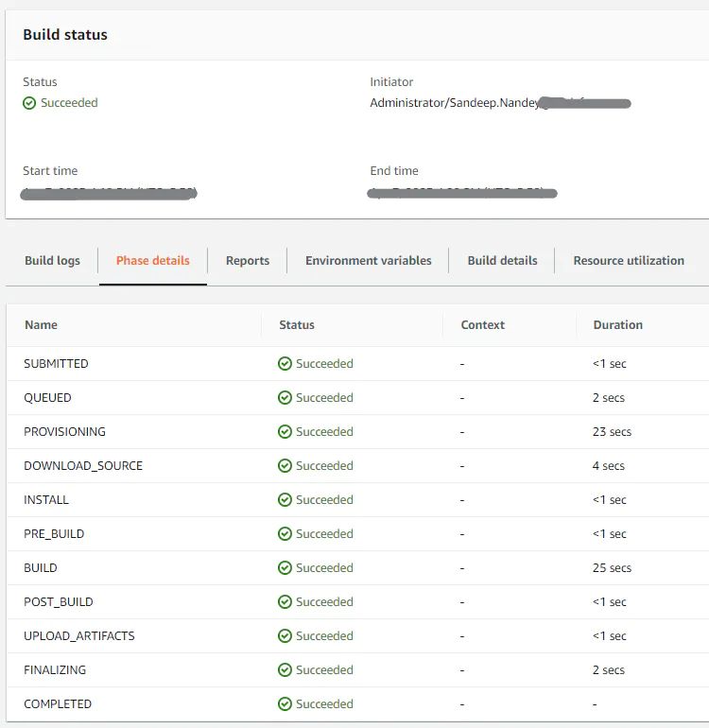Click the overall build Succeeded checkmark icon
The width and height of the screenshot is (709, 728).
point(29,103)
